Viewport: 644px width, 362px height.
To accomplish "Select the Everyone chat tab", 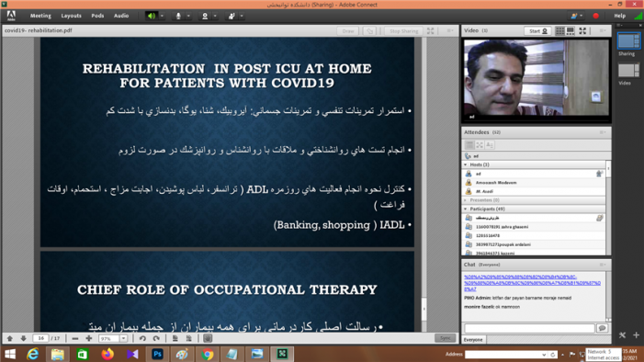I will [x=473, y=340].
